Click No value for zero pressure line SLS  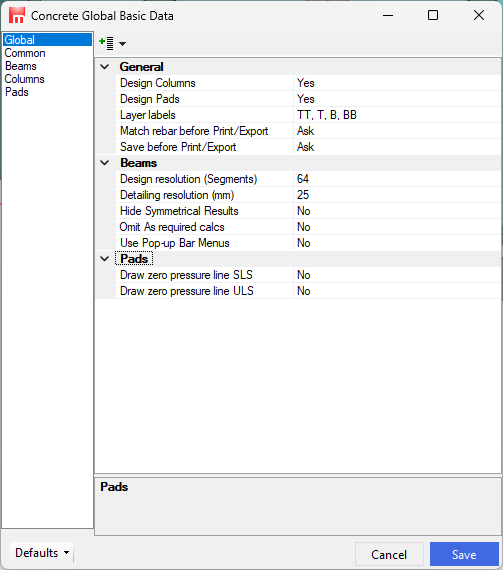(397, 275)
